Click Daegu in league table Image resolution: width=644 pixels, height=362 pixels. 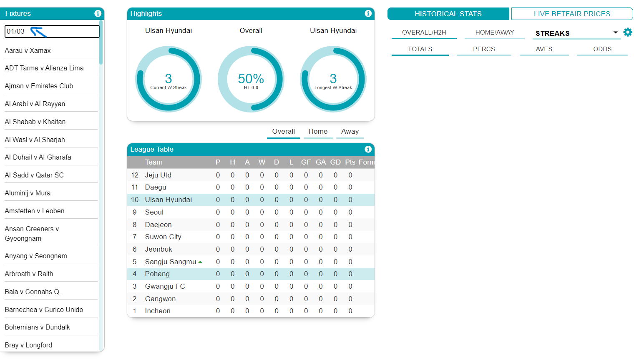156,187
